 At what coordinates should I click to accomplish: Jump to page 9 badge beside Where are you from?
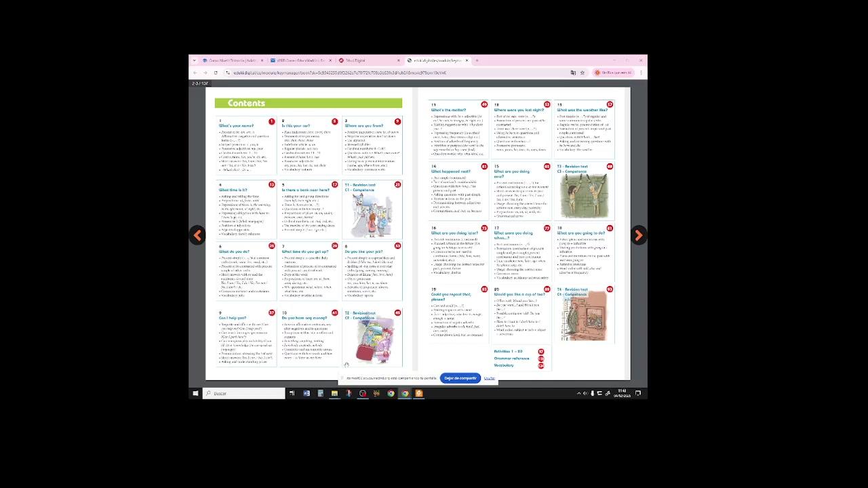tap(397, 121)
